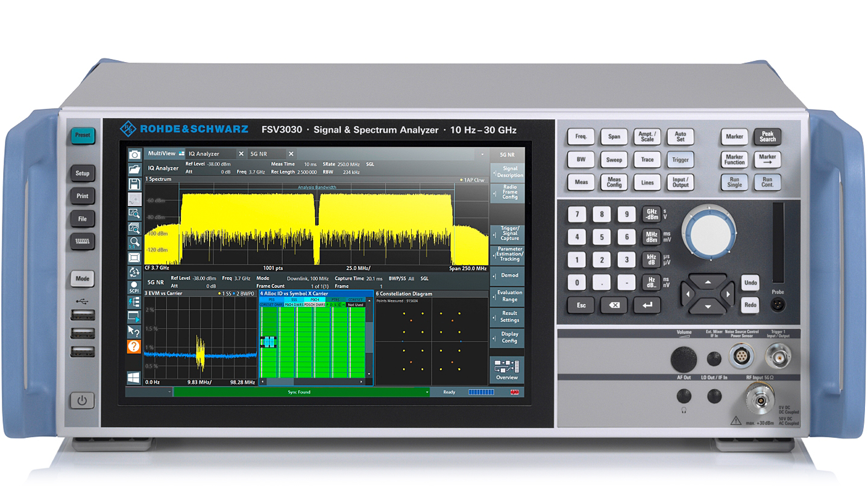Close the IQ Analyzer tab
The image size is (868, 488).
(x=241, y=154)
